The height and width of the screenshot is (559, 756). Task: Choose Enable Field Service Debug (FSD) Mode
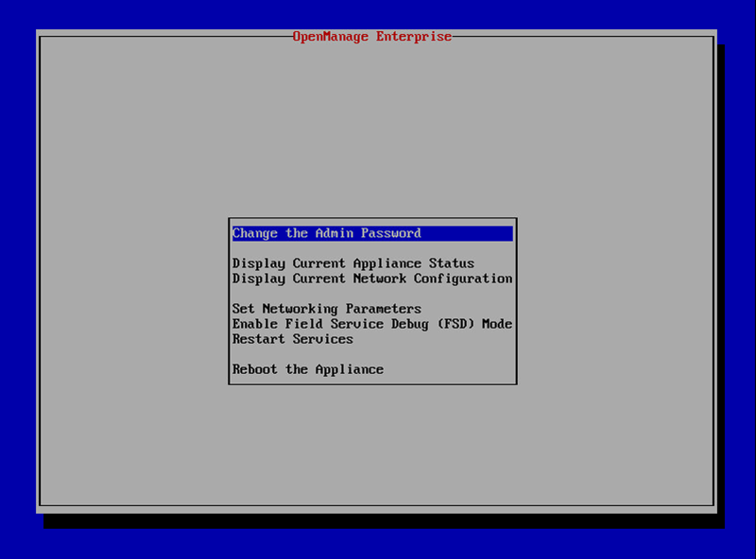point(372,324)
